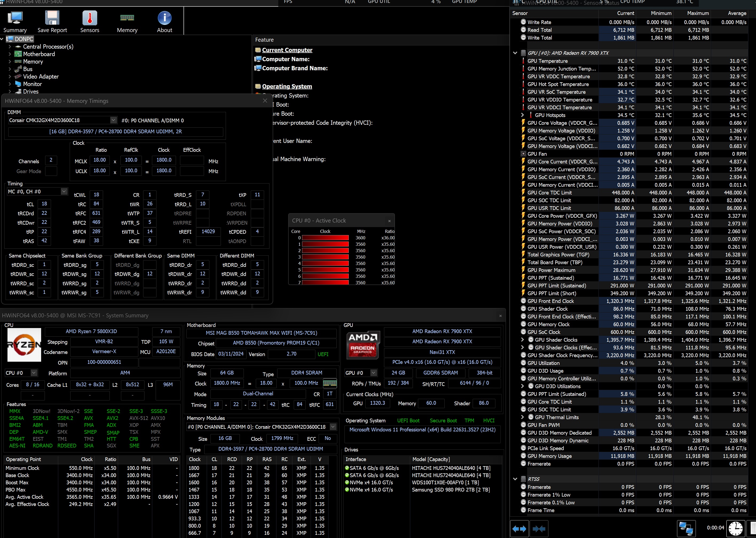Viewport: 756px width, 538px height.
Task: Open the GPU #0 selector dropdown
Action: [374, 373]
